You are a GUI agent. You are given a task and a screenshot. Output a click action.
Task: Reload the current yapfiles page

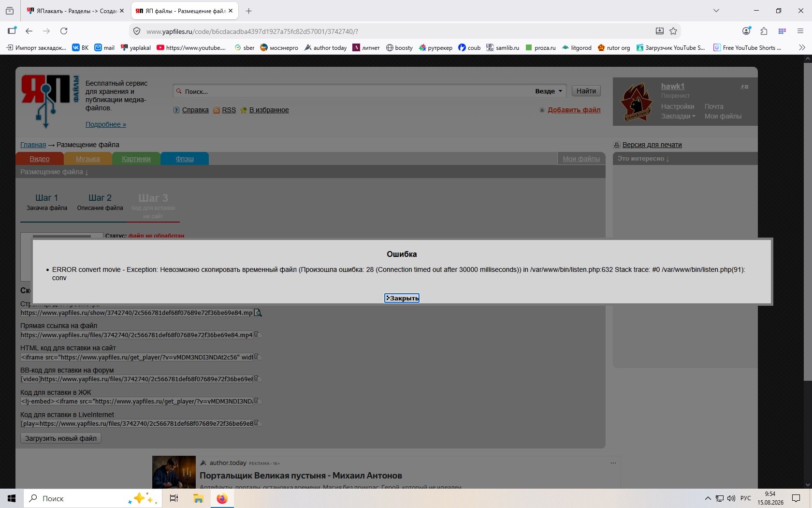(x=64, y=30)
